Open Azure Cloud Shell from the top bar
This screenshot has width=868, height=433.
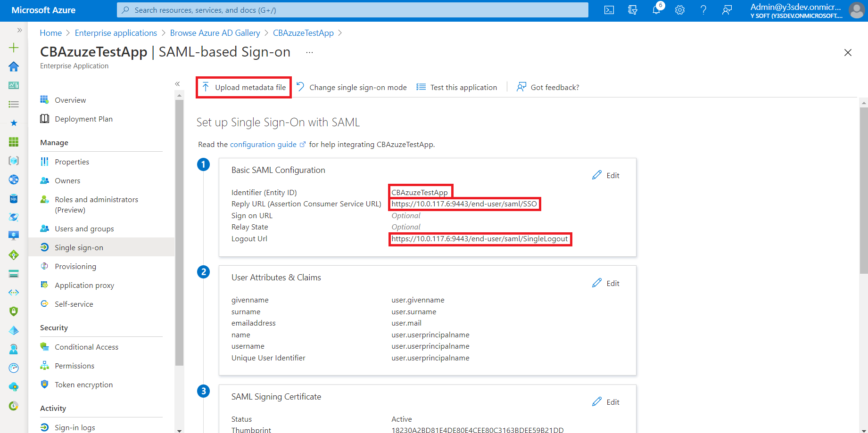(x=609, y=9)
